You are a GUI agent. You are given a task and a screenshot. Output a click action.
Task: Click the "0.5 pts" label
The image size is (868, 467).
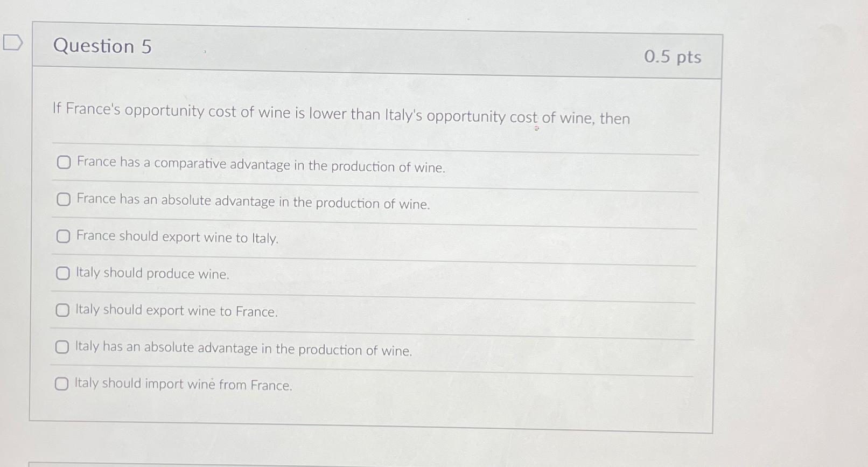(674, 58)
